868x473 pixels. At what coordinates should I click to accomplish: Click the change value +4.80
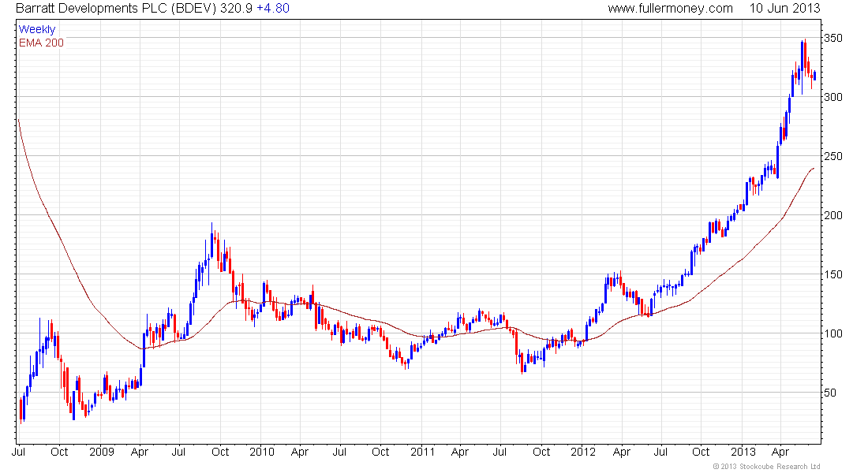click(273, 9)
